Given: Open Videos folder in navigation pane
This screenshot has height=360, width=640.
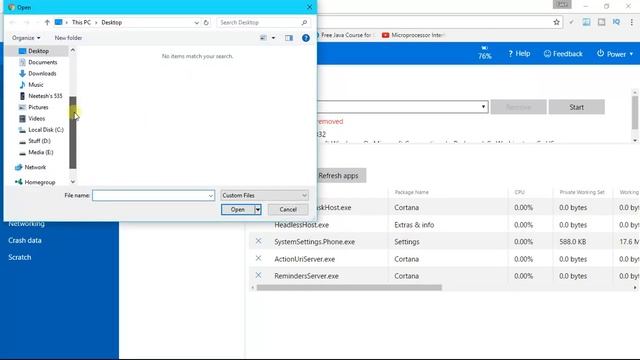Looking at the screenshot, I should [x=36, y=118].
